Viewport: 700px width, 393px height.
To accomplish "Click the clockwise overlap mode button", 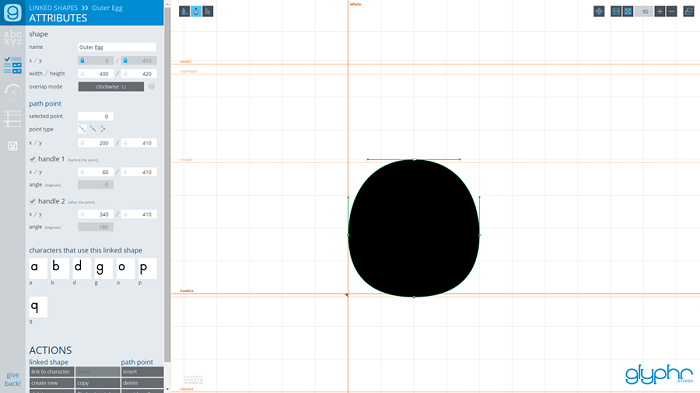I will [x=111, y=87].
